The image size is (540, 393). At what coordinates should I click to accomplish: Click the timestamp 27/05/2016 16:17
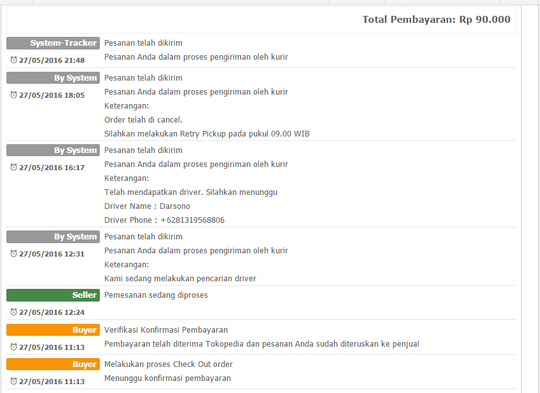pos(52,167)
